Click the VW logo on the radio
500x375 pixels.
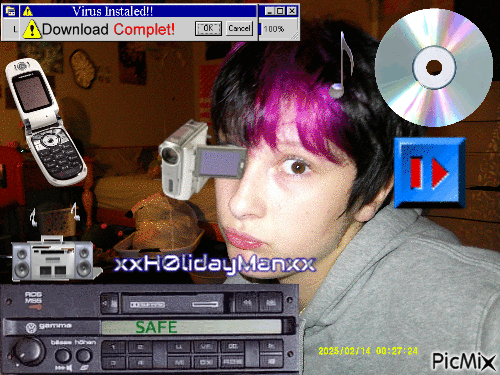tap(31, 328)
